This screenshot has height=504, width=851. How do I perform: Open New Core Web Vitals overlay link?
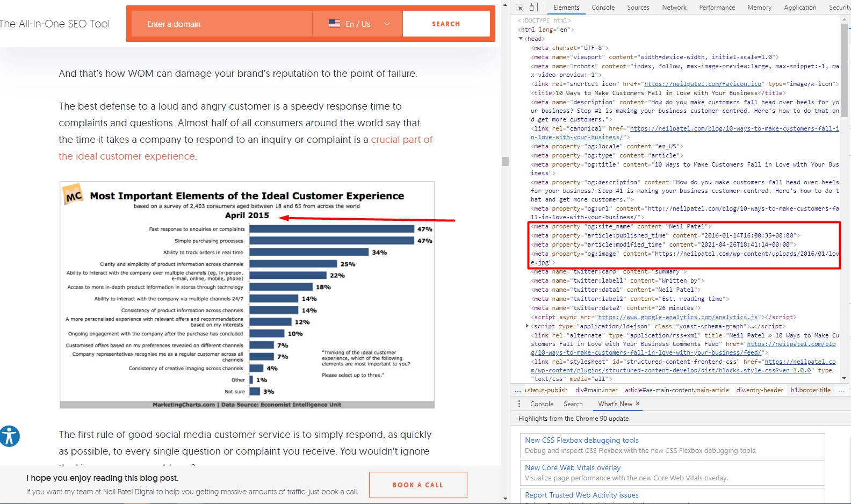coord(573,467)
